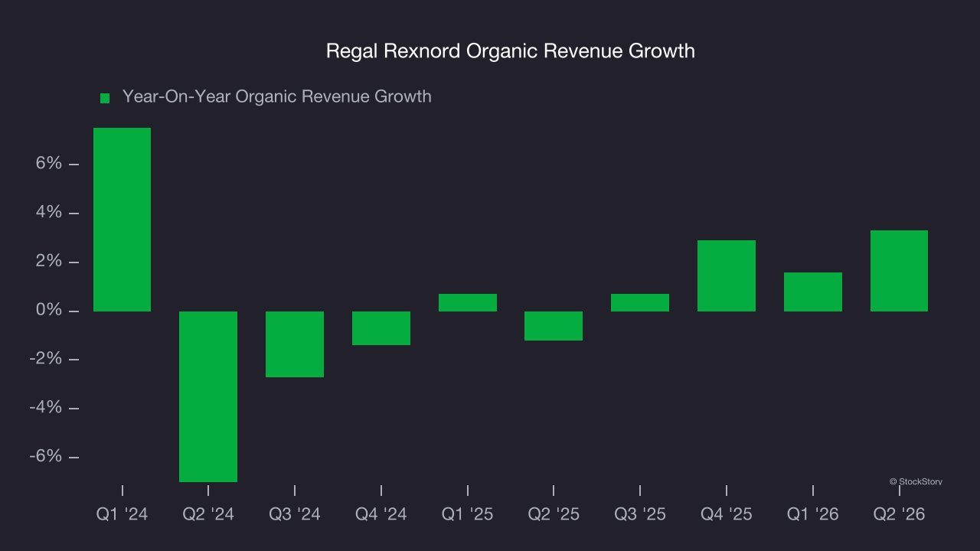Click the Q4 '24 bar
Viewport: 980px width, 551px height.
pyautogui.click(x=381, y=328)
